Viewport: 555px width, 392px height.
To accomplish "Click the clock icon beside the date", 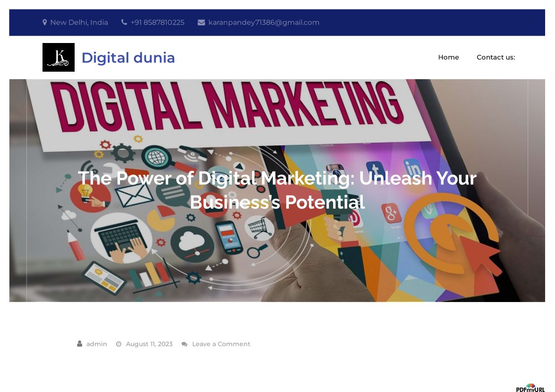I will (119, 344).
